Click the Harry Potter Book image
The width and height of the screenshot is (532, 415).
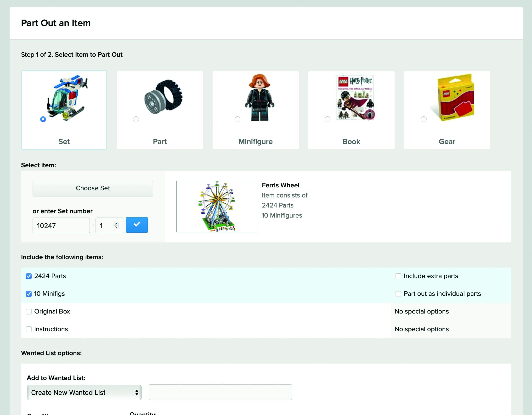[356, 98]
